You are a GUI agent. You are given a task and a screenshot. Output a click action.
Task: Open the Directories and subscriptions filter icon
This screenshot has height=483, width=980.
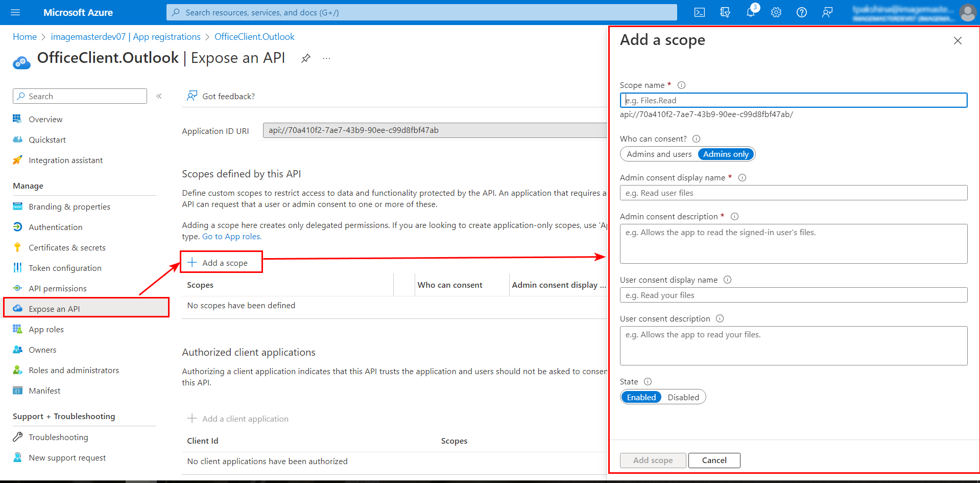coord(725,12)
